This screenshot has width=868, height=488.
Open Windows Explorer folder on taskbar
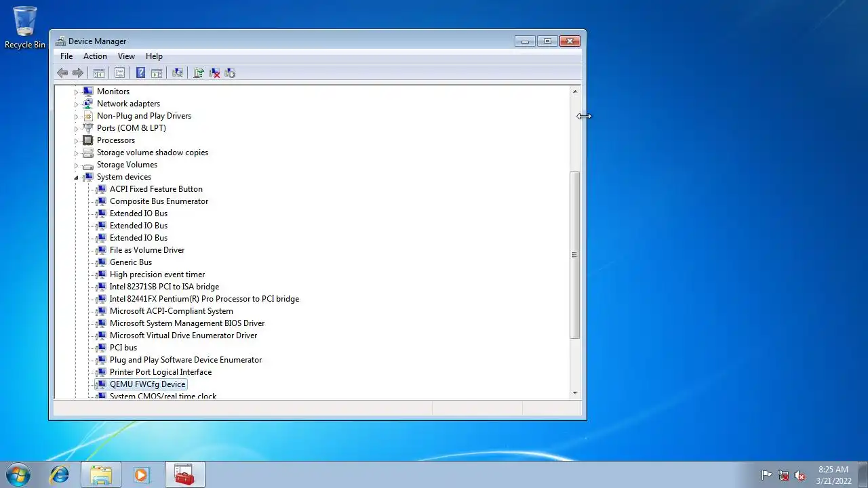[x=101, y=474]
